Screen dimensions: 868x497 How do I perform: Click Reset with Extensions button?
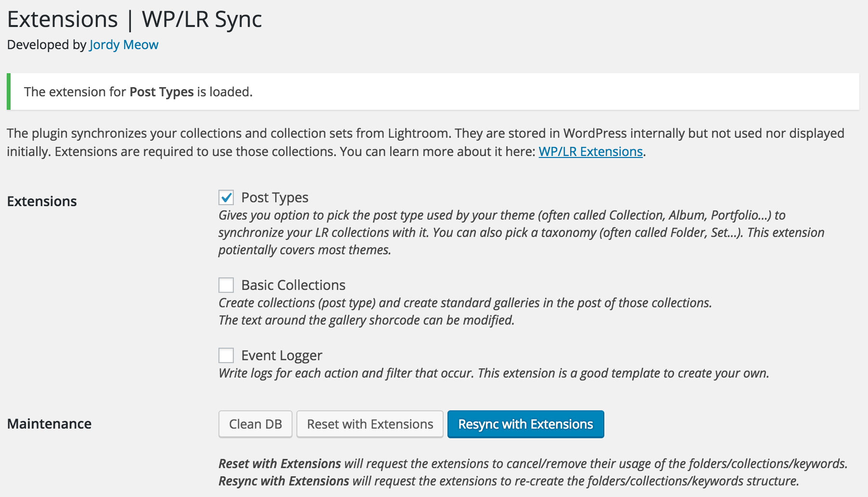point(370,424)
